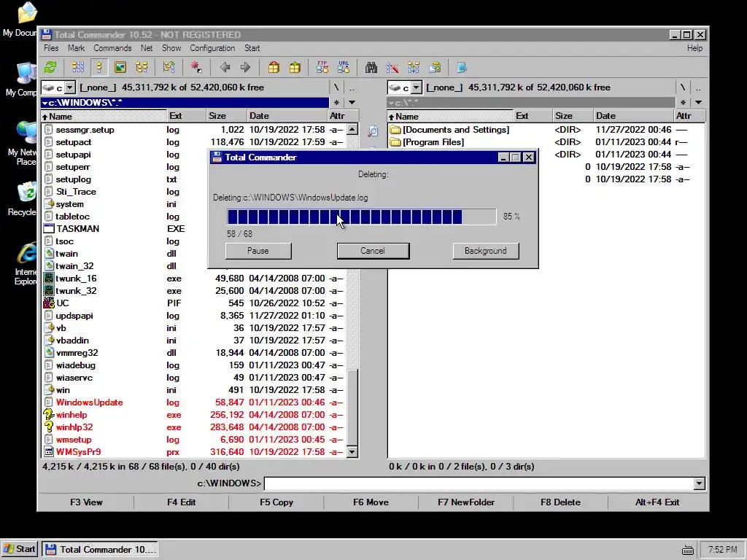Go back with the left arrow icon

click(x=225, y=67)
